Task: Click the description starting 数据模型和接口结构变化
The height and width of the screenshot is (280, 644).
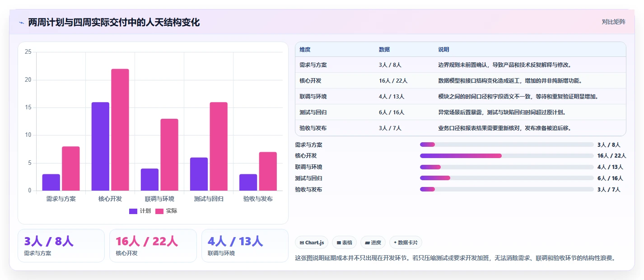Action: [x=510, y=81]
